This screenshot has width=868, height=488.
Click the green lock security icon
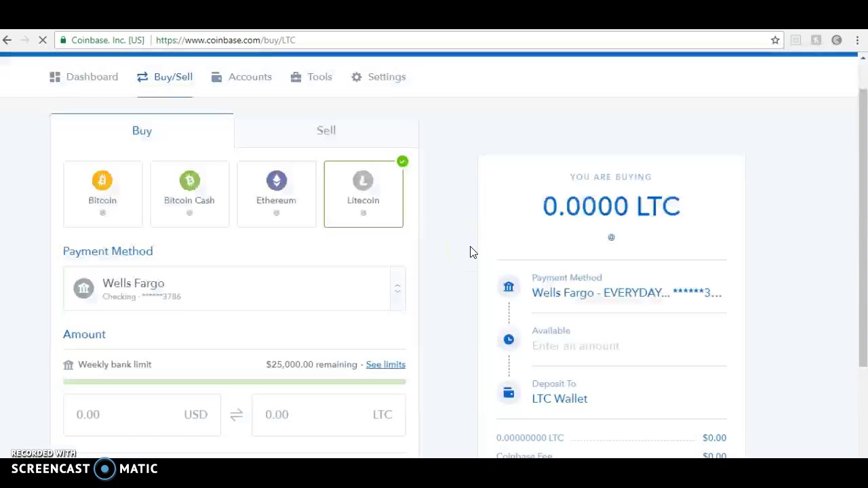click(x=63, y=40)
